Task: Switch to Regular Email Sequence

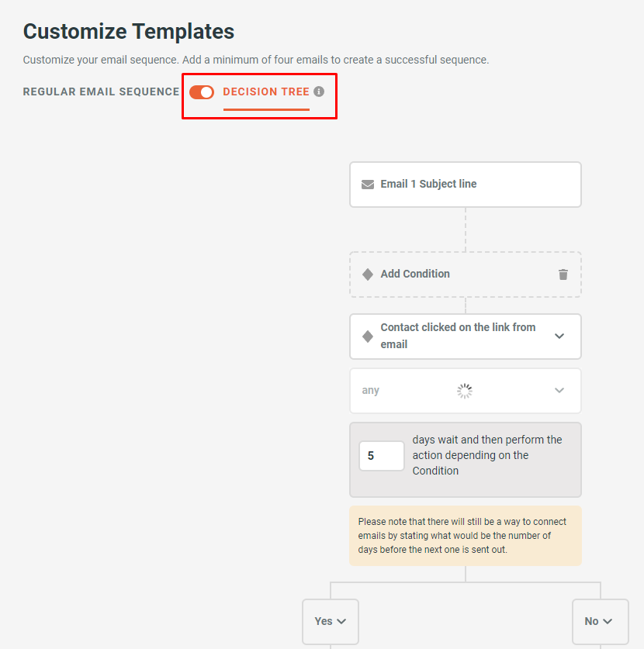Action: [101, 91]
